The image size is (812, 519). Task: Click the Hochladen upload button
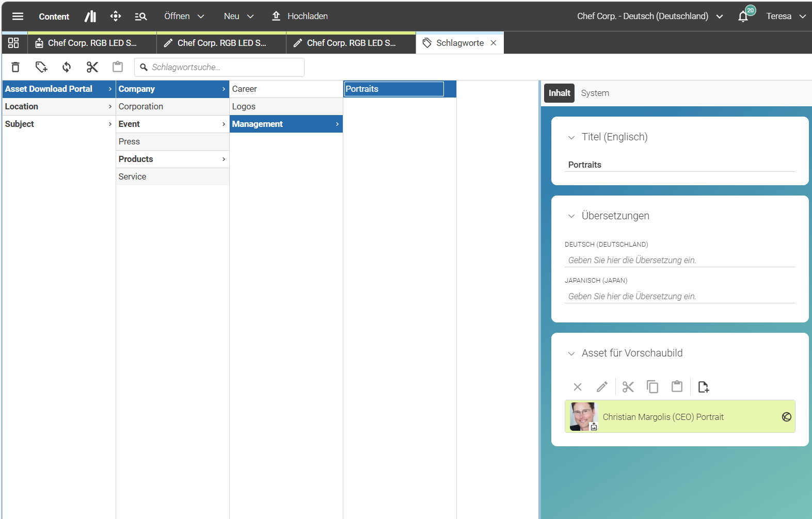pos(300,16)
